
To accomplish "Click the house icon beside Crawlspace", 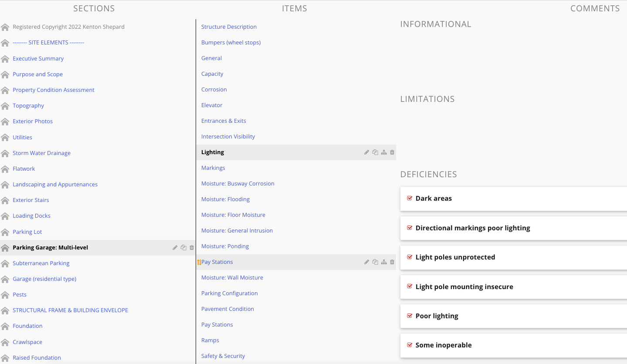I will click(x=5, y=342).
